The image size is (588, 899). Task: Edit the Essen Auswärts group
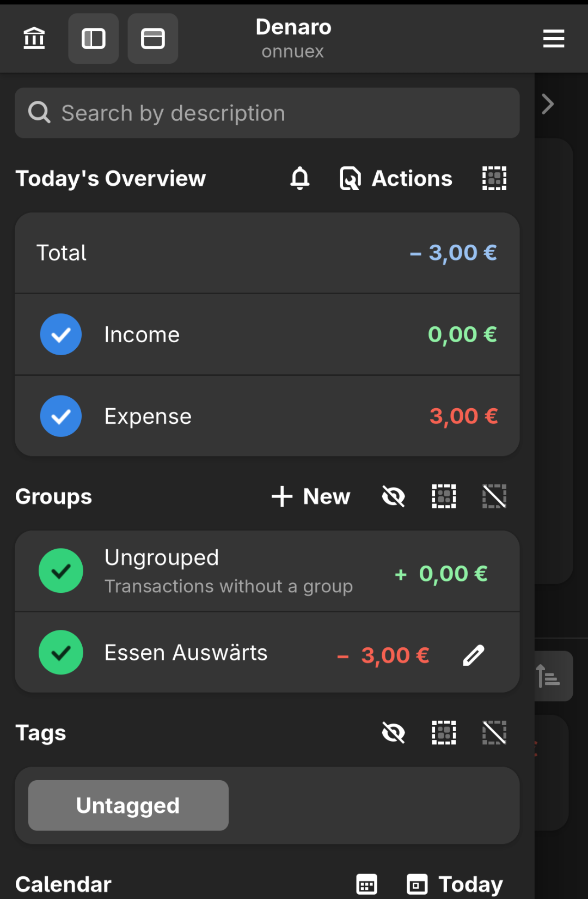coord(474,655)
